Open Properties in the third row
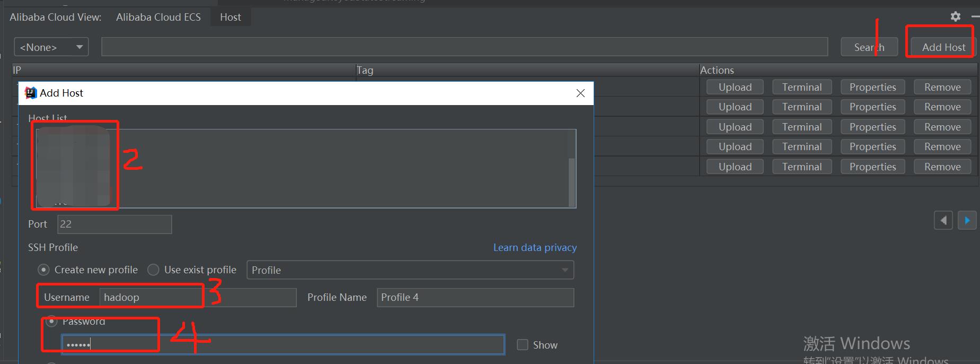This screenshot has width=980, height=364. coord(872,127)
